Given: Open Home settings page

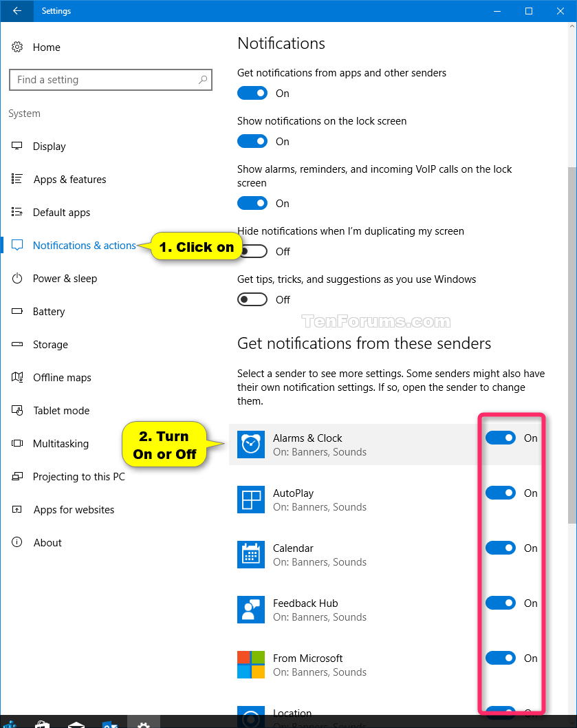Looking at the screenshot, I should [46, 47].
